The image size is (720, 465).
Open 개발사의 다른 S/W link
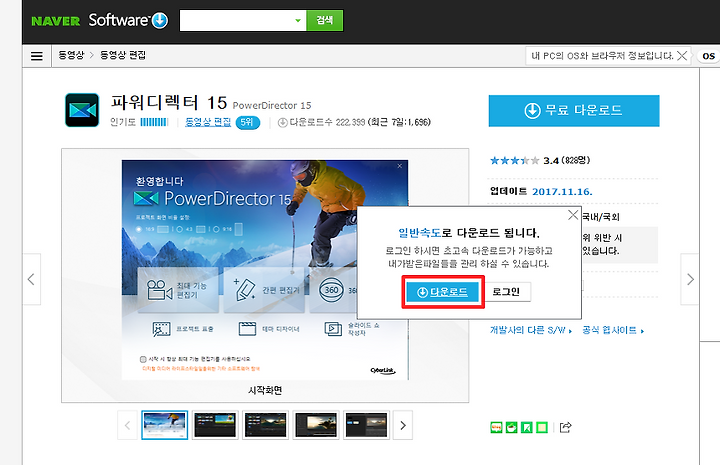[531, 330]
